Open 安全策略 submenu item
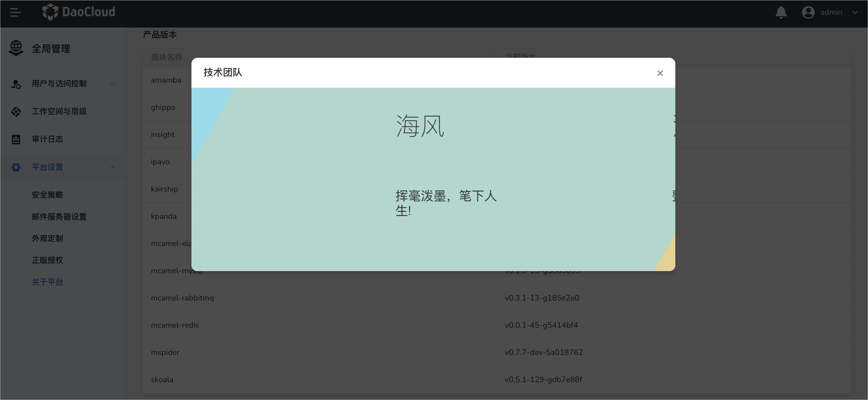868x400 pixels. [47, 195]
